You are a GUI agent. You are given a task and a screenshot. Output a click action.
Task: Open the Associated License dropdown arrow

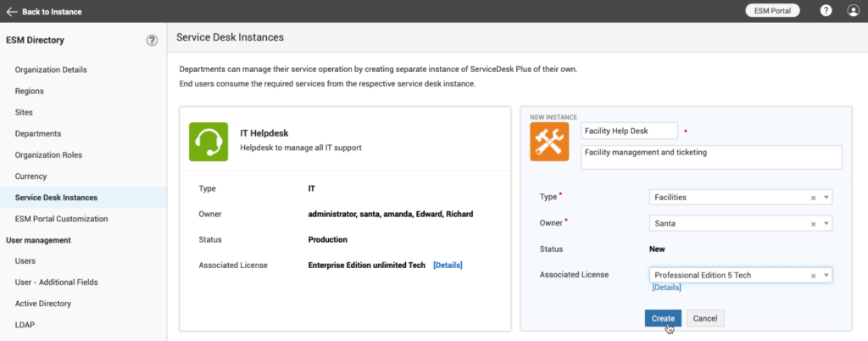point(826,276)
